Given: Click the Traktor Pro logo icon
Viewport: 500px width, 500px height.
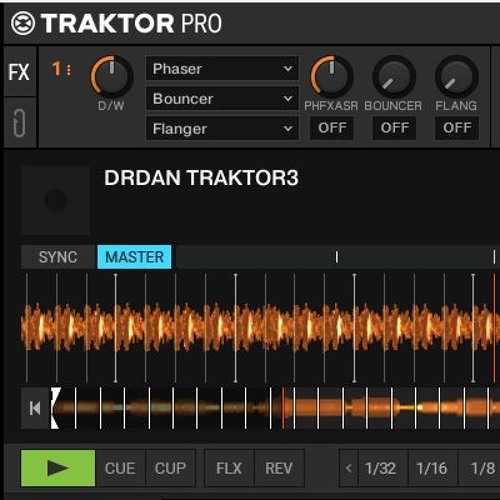Looking at the screenshot, I should (23, 23).
